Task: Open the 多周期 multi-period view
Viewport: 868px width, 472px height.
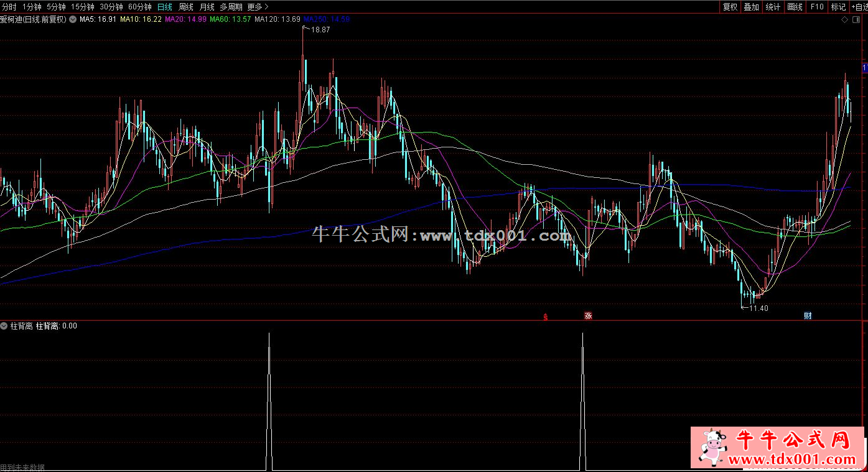Action: (231, 7)
